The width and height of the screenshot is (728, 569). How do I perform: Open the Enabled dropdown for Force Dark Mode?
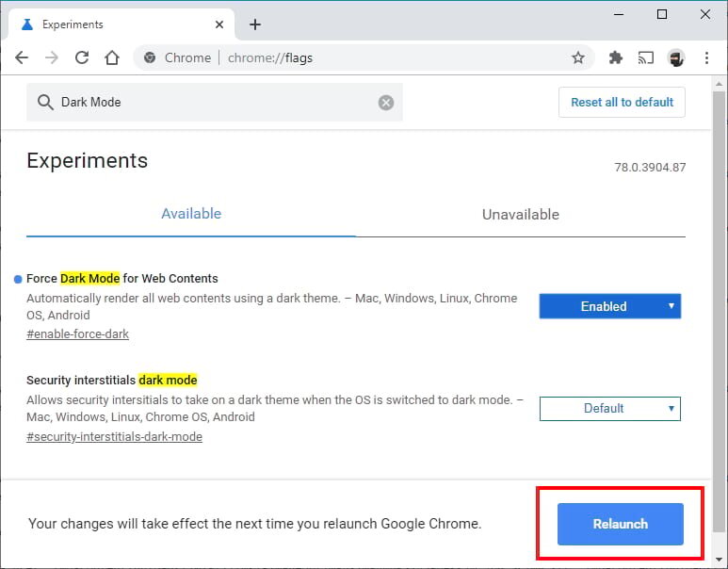tap(610, 306)
